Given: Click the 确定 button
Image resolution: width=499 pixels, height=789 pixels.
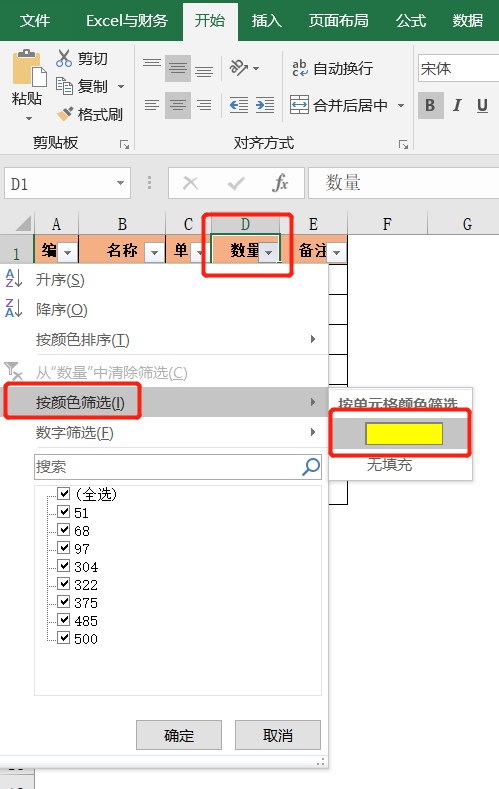Looking at the screenshot, I should click(x=179, y=735).
